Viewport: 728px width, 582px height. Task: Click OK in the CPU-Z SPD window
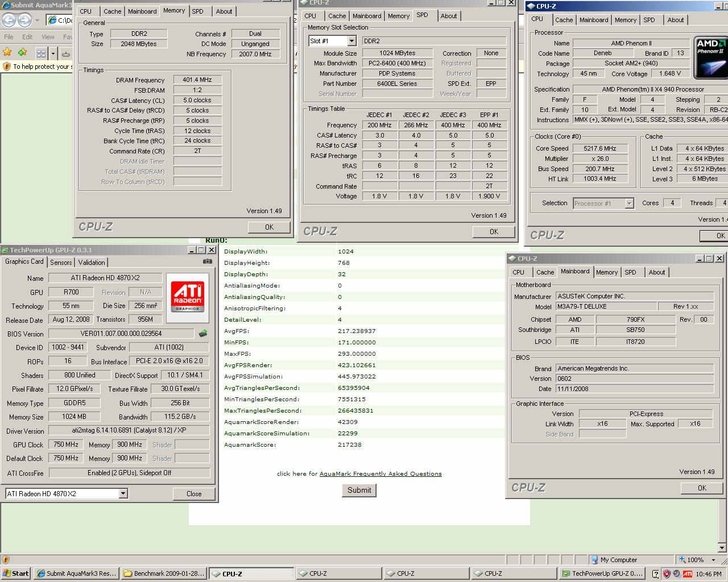coord(494,231)
